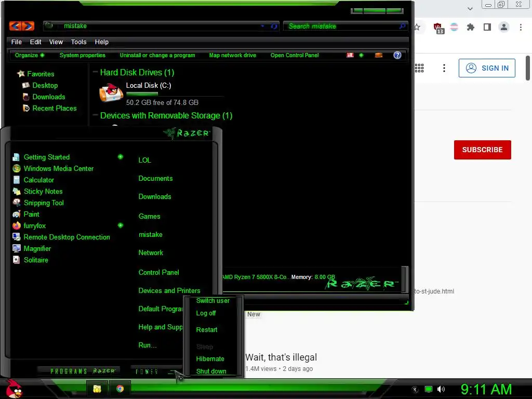Open the Edit menu
The height and width of the screenshot is (399, 532).
pyautogui.click(x=36, y=42)
